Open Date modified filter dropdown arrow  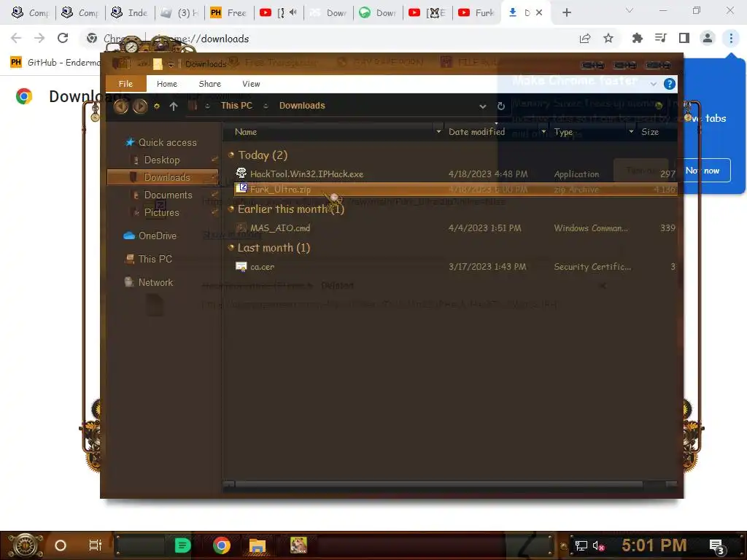point(543,131)
